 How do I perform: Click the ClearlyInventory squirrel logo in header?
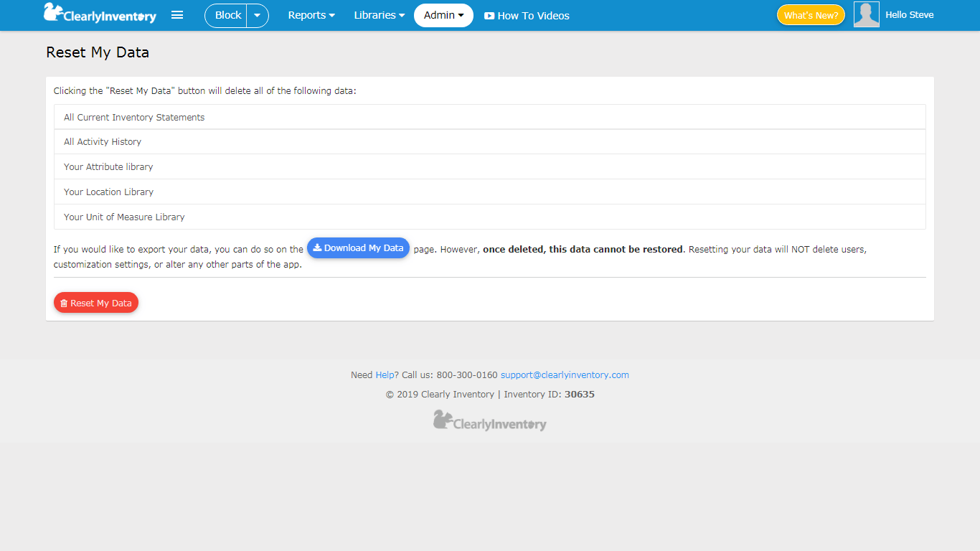click(99, 14)
